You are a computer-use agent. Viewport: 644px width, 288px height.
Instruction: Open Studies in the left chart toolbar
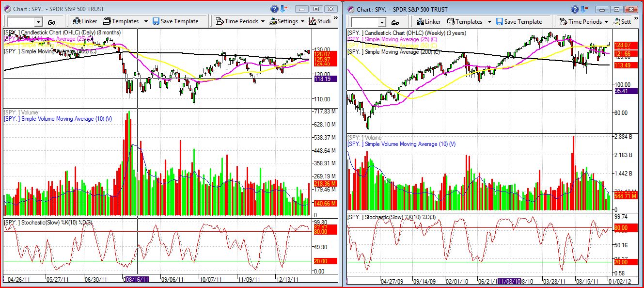tap(319, 21)
